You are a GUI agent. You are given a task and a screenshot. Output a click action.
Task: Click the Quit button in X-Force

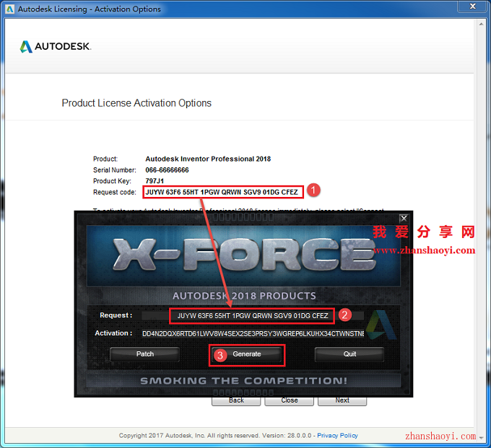point(349,354)
